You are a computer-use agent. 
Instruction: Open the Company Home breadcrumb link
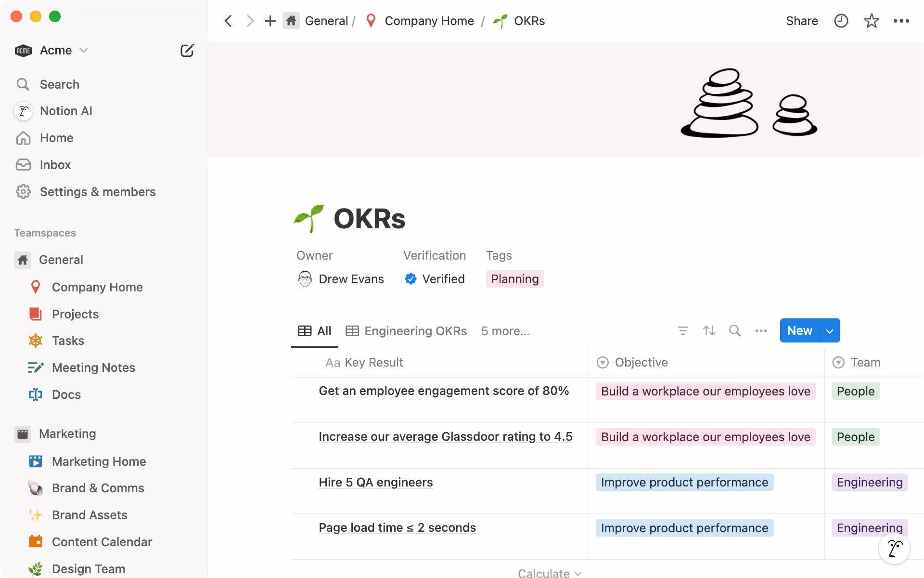click(x=429, y=21)
